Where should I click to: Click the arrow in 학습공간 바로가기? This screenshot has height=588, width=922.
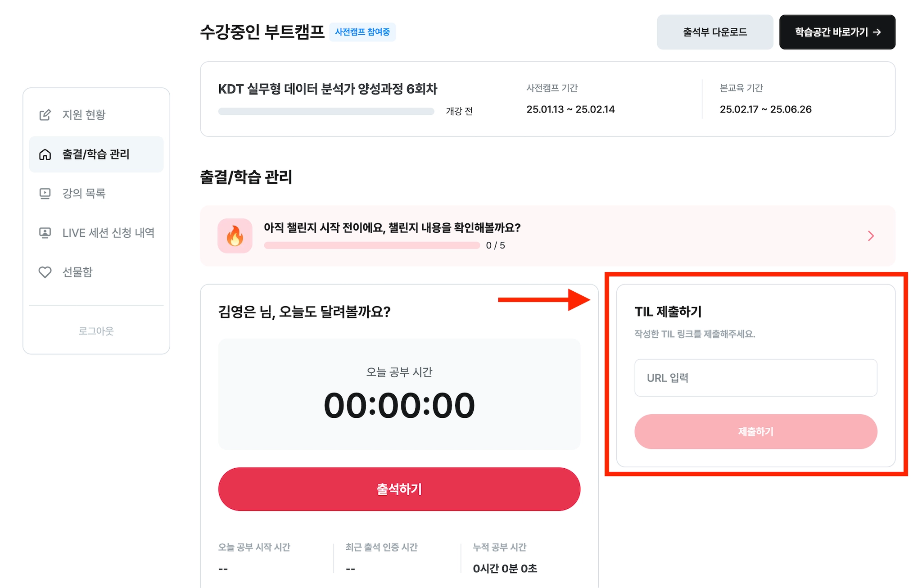click(877, 32)
